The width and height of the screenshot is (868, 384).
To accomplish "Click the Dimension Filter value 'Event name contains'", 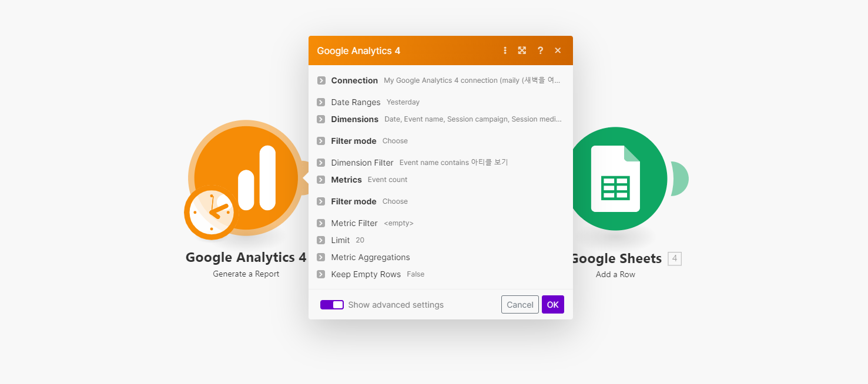I will [x=454, y=163].
